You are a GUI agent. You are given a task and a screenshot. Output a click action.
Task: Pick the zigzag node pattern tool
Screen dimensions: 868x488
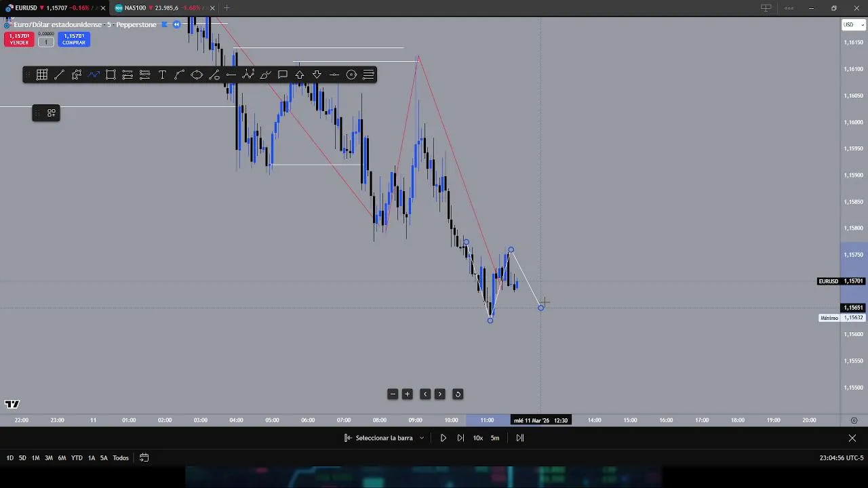[248, 75]
